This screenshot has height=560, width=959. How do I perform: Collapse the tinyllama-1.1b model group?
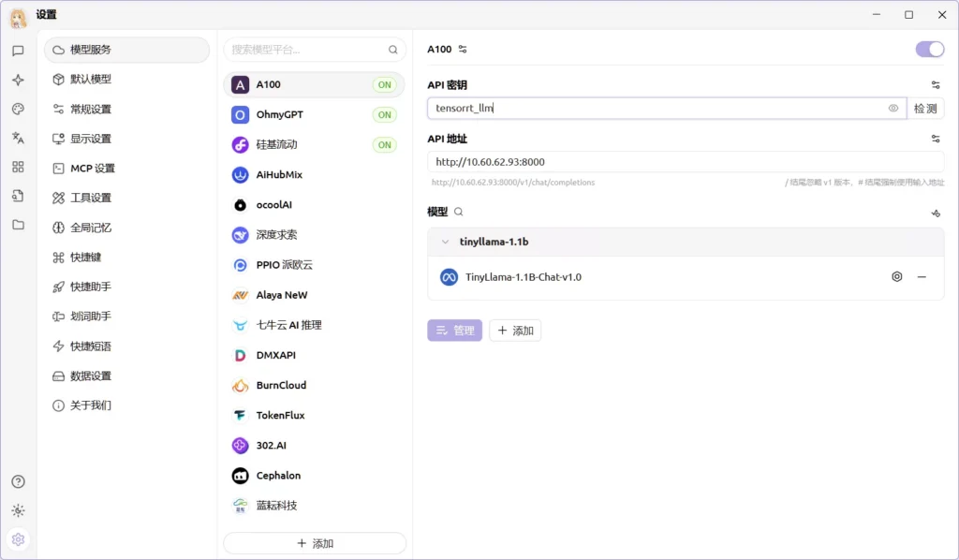click(x=446, y=242)
